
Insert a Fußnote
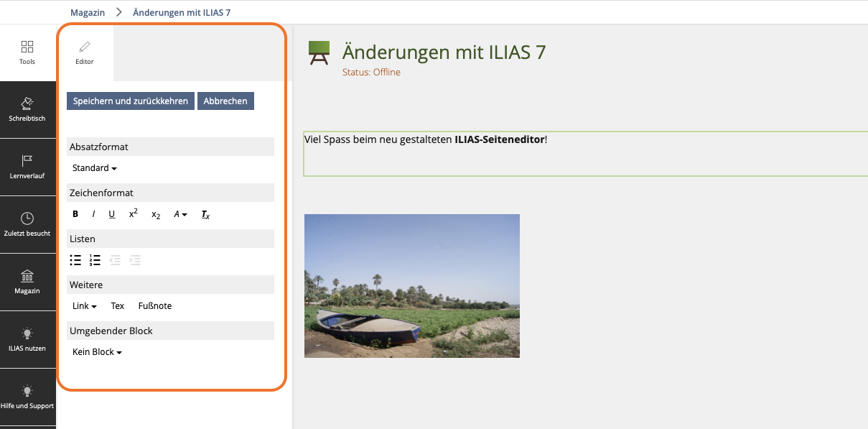click(x=155, y=306)
